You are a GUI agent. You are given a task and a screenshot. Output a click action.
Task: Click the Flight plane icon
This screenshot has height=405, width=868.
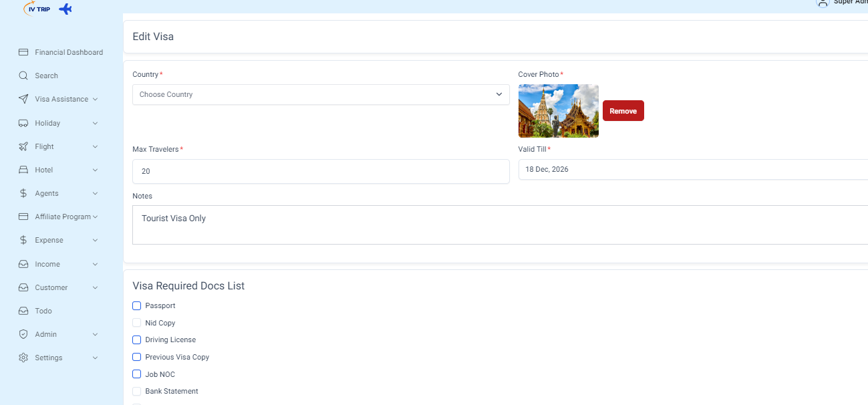point(23,146)
